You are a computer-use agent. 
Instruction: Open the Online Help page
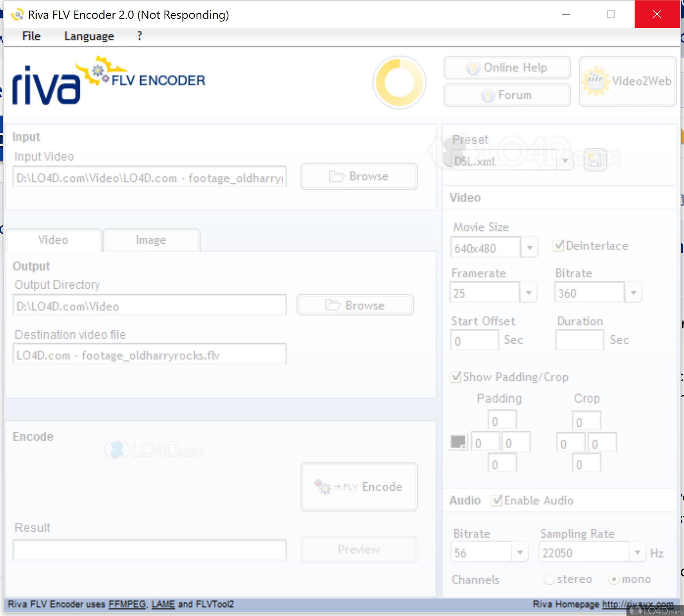point(507,67)
